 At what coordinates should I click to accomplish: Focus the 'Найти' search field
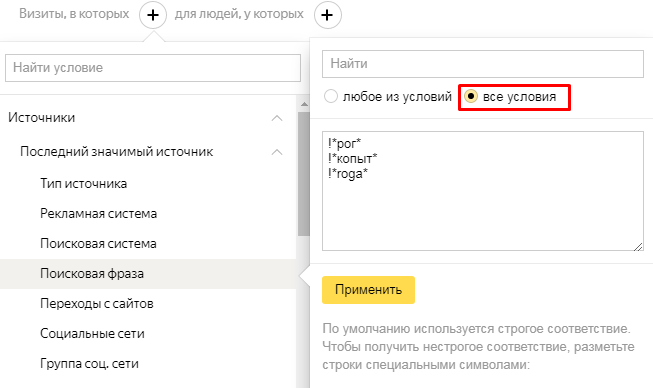point(483,64)
